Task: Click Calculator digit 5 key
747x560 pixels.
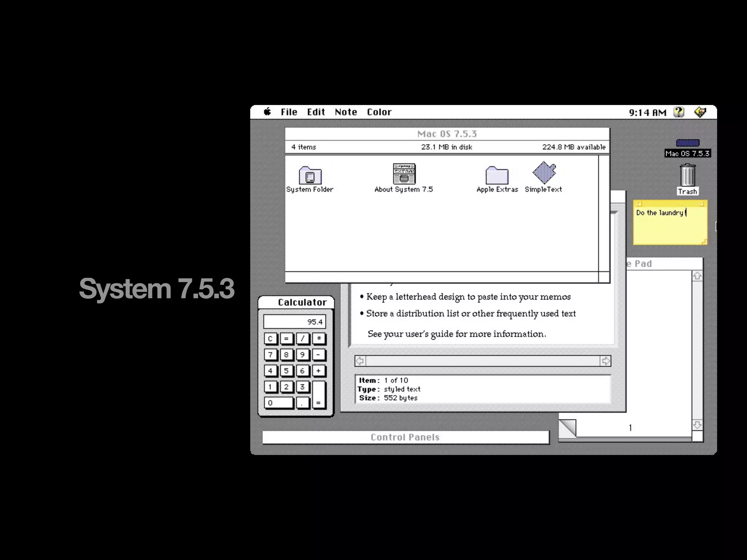Action: click(286, 371)
